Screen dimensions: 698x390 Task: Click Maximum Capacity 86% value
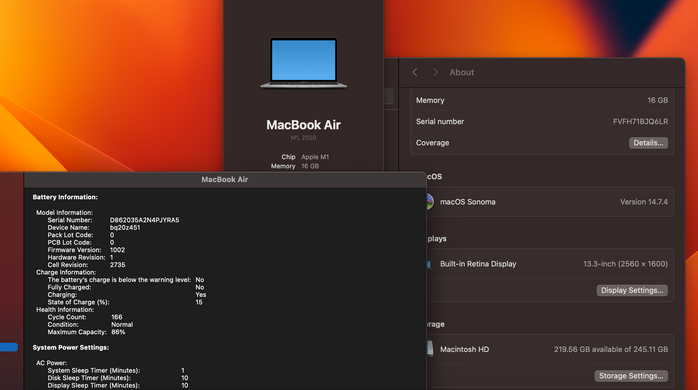tap(118, 332)
